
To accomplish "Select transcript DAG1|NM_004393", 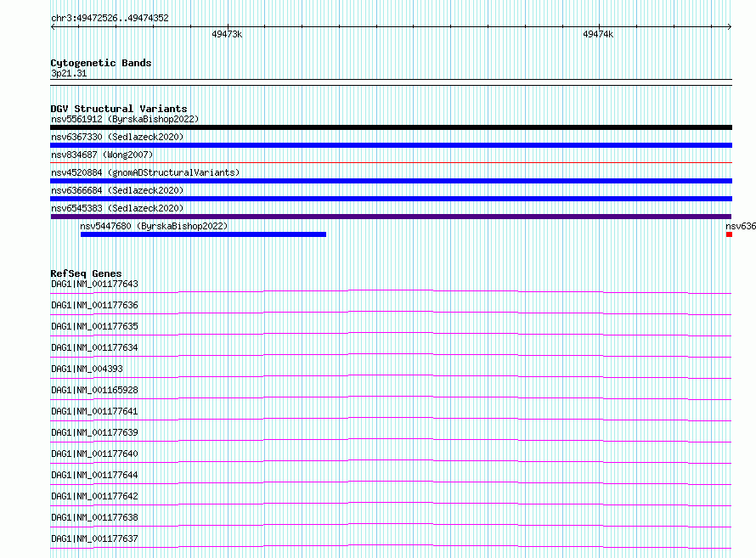I will tap(87, 369).
